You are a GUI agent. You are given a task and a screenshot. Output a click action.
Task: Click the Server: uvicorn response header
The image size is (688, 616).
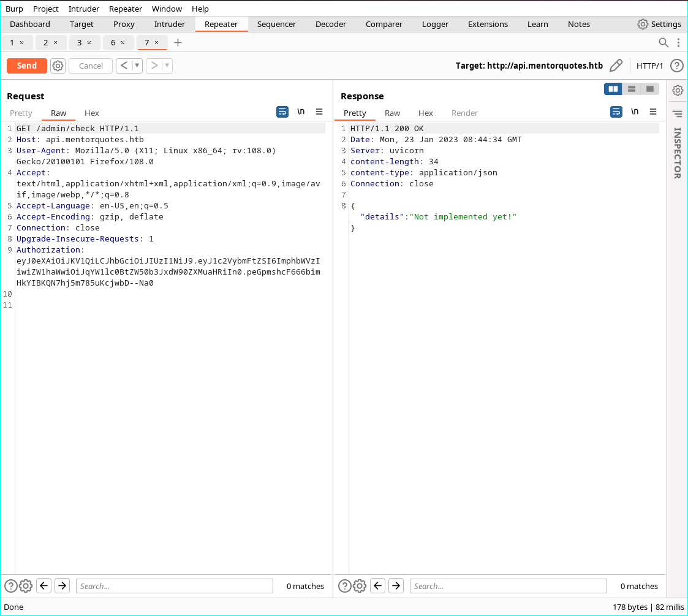387,151
